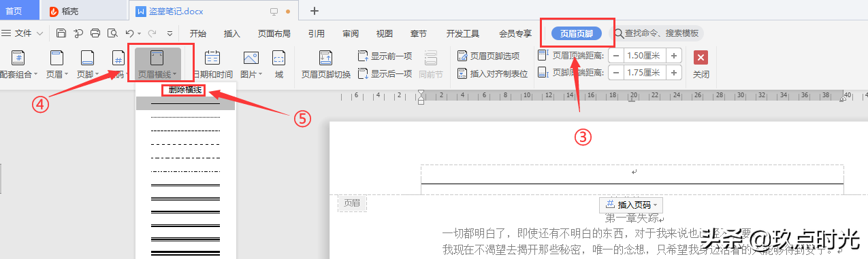Click the Print icon in the quick access toolbar
This screenshot has width=868, height=259.
(95, 33)
